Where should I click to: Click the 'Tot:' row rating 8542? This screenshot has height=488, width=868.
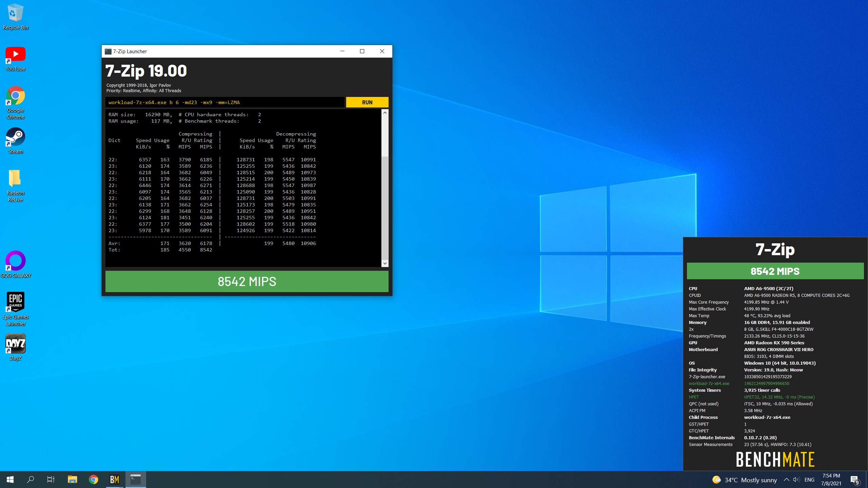(206, 250)
